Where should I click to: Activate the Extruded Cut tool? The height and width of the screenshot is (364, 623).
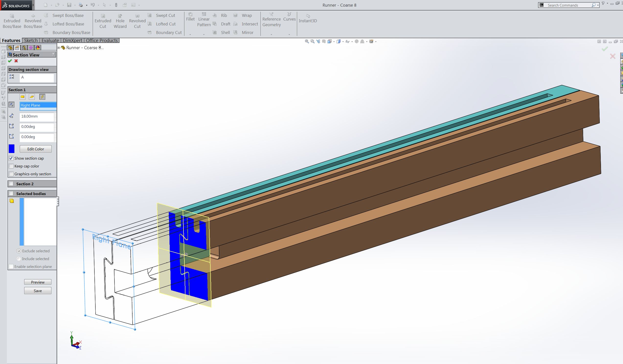pyautogui.click(x=103, y=21)
